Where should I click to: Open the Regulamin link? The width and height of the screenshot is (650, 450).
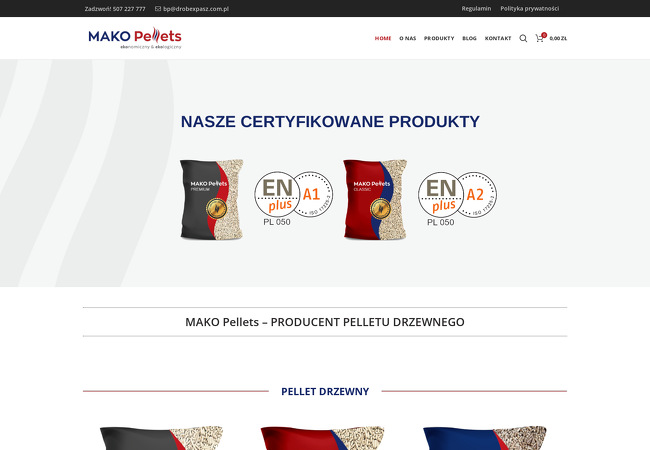click(476, 8)
